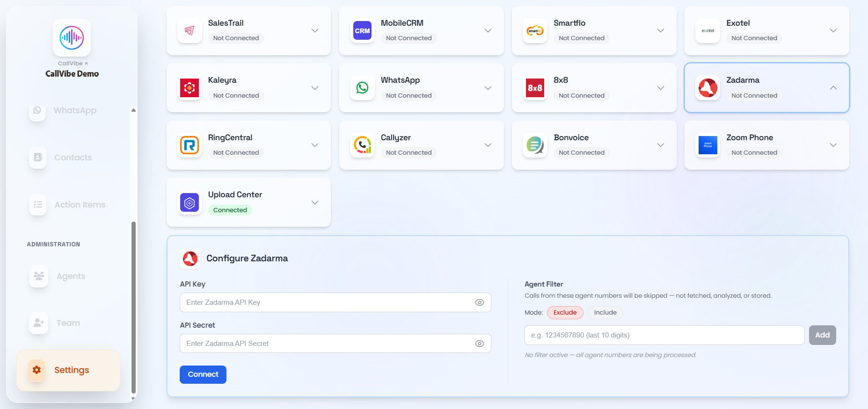Click the RingCentral logo icon
Viewport: 868px width, 409px height.
pyautogui.click(x=190, y=145)
